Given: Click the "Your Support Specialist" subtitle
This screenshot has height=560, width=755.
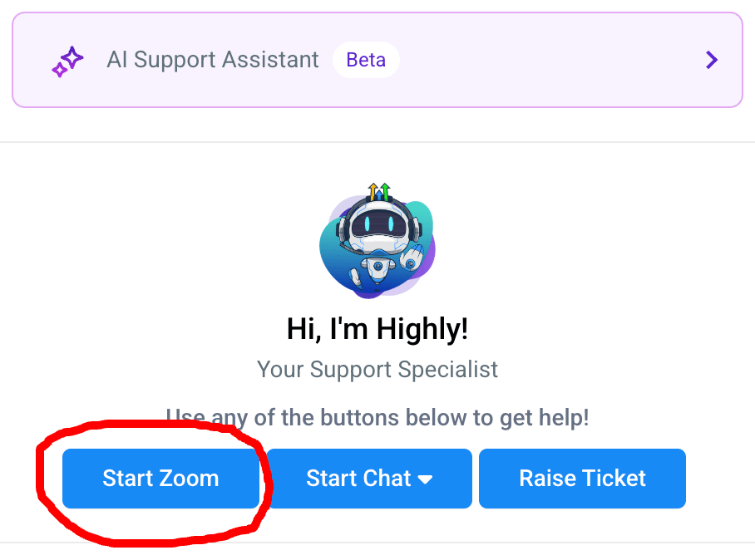Looking at the screenshot, I should pos(377,369).
